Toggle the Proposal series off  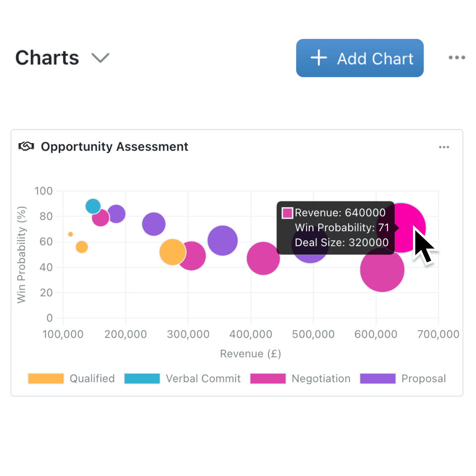pyautogui.click(x=378, y=378)
